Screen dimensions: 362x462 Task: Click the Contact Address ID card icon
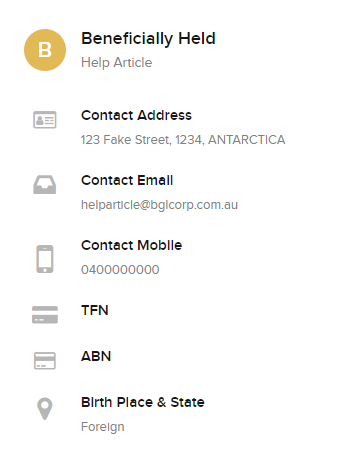click(45, 120)
